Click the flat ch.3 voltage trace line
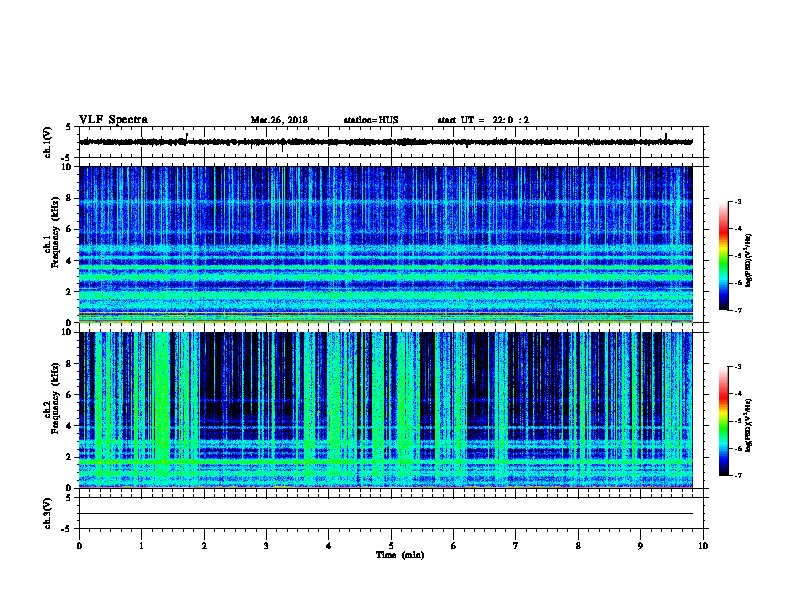 386,514
